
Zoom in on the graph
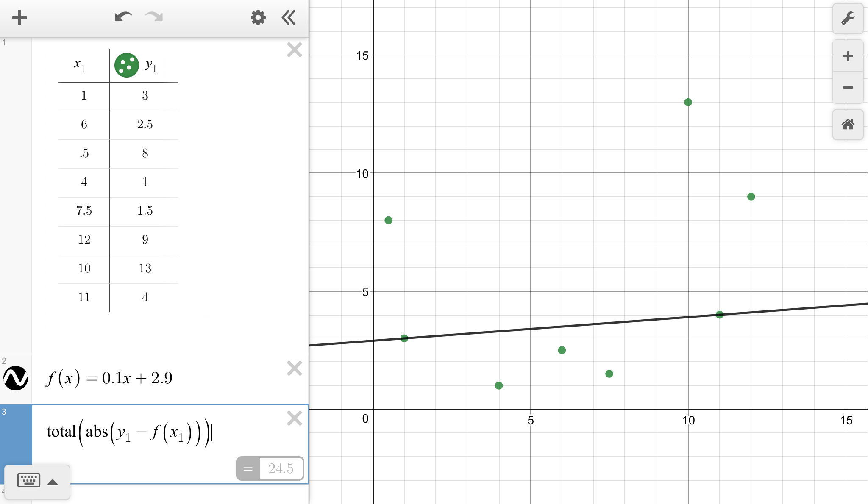[848, 56]
